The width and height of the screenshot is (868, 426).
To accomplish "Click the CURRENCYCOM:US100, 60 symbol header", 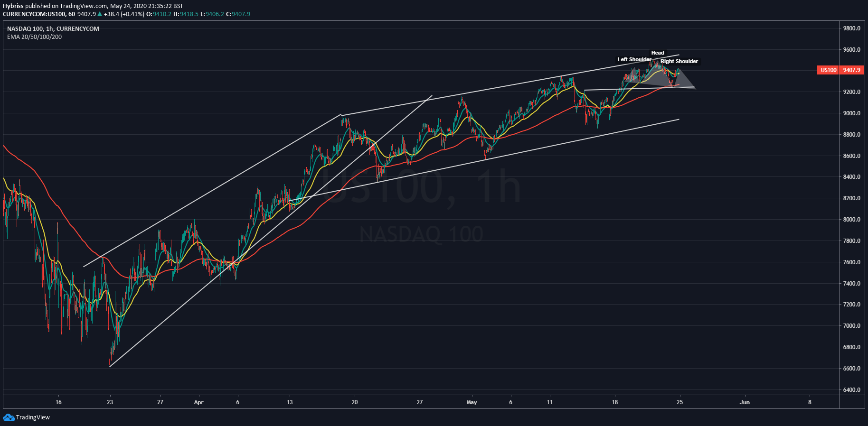I will [39, 14].
